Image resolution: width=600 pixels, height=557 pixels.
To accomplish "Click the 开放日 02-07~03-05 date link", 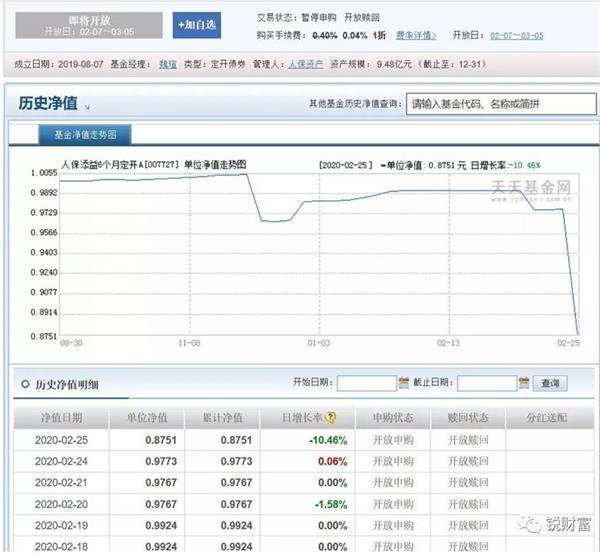I will point(517,36).
